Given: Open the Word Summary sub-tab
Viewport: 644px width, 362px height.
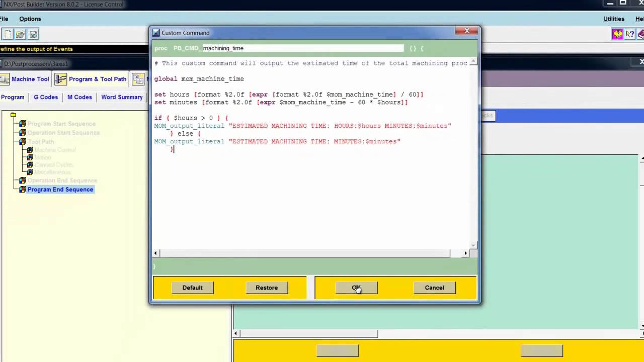Looking at the screenshot, I should pos(122,97).
